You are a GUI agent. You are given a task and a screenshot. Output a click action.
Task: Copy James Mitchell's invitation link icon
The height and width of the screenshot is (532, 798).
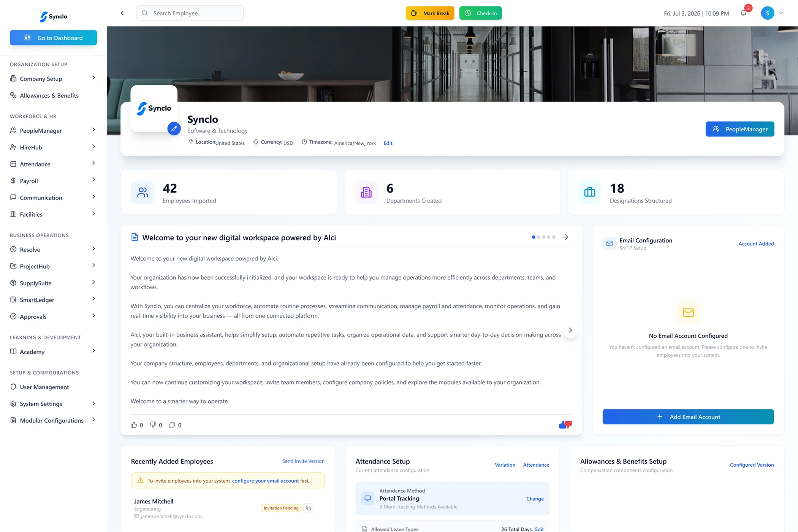pyautogui.click(x=308, y=508)
